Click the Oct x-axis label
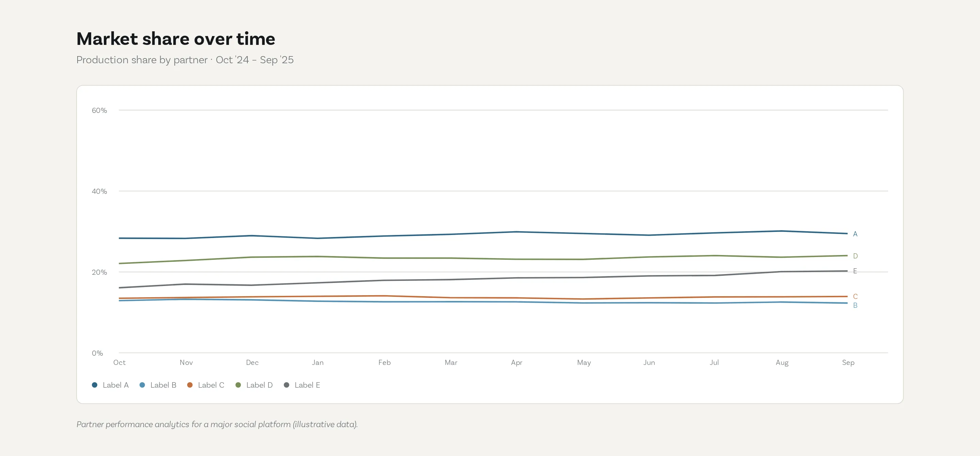 pos(119,362)
